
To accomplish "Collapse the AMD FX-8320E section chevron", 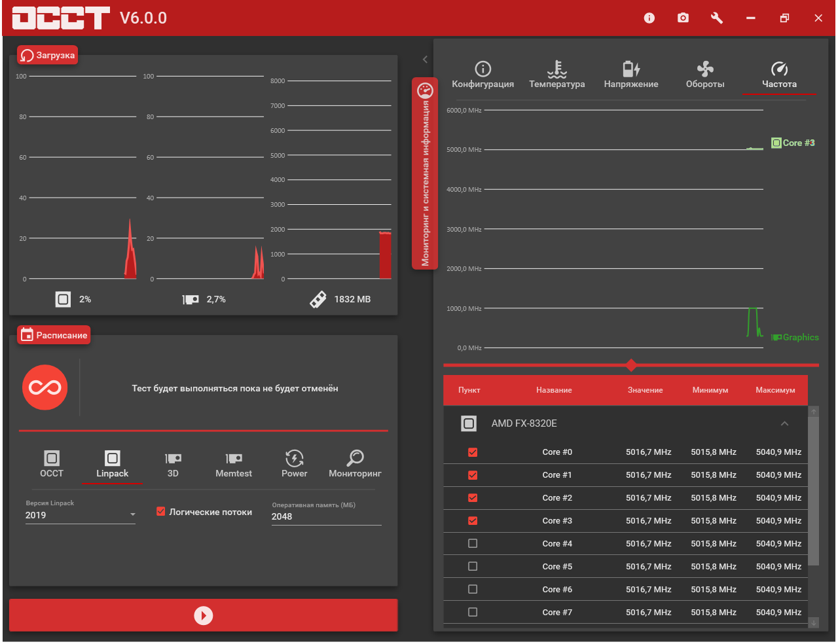I will tap(784, 423).
